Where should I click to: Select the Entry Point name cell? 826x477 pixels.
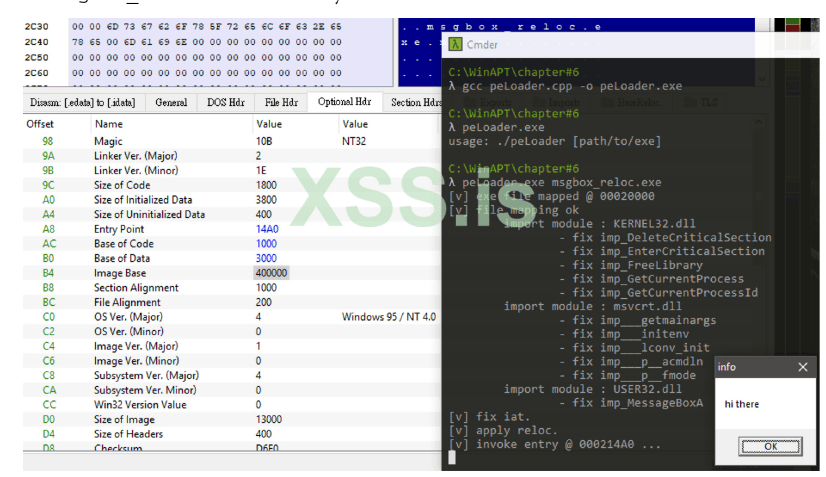pyautogui.click(x=119, y=229)
